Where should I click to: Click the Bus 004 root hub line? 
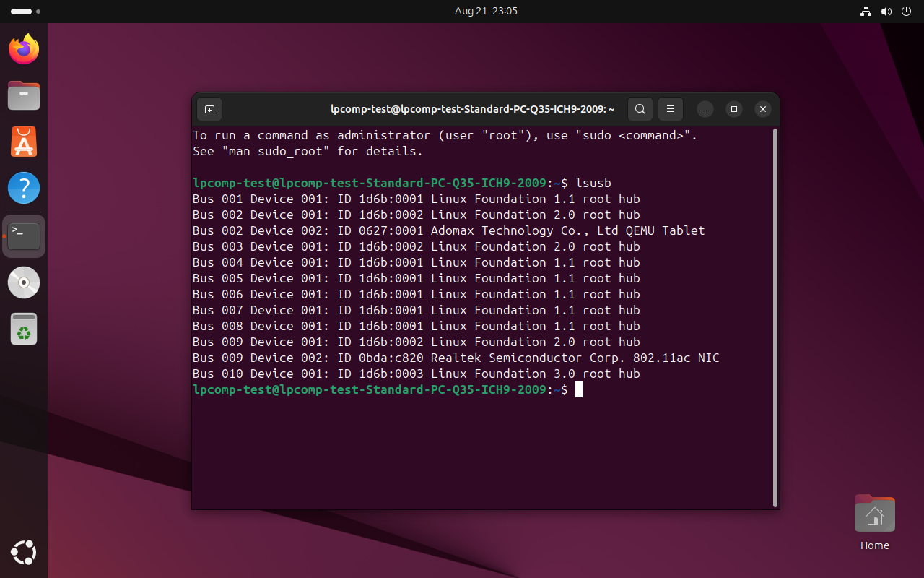[x=417, y=262]
